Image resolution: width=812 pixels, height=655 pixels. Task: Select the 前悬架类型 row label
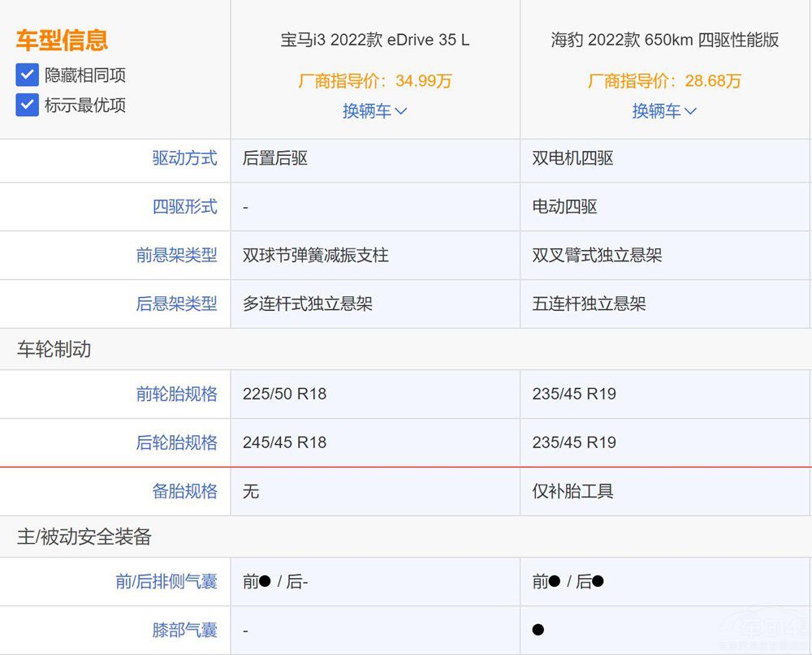(176, 256)
